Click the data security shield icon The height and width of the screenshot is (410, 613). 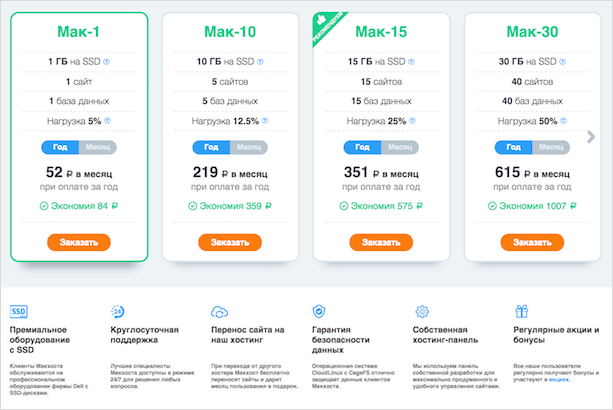pos(320,312)
